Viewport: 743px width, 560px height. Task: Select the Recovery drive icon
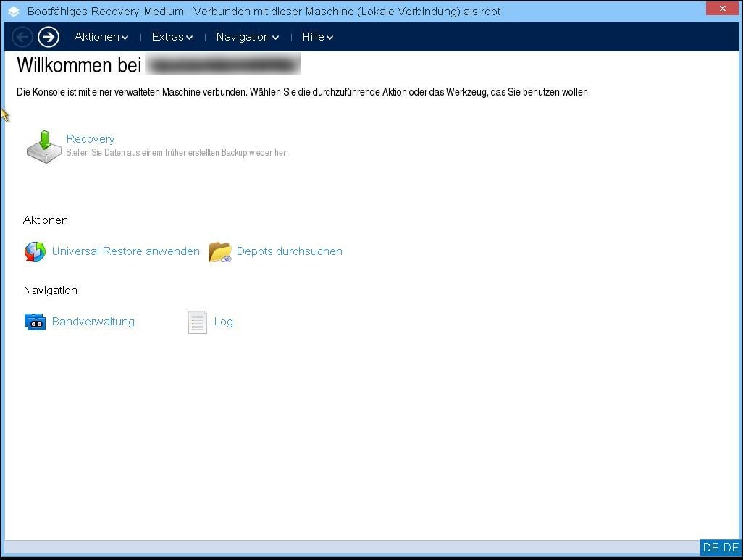(x=43, y=146)
